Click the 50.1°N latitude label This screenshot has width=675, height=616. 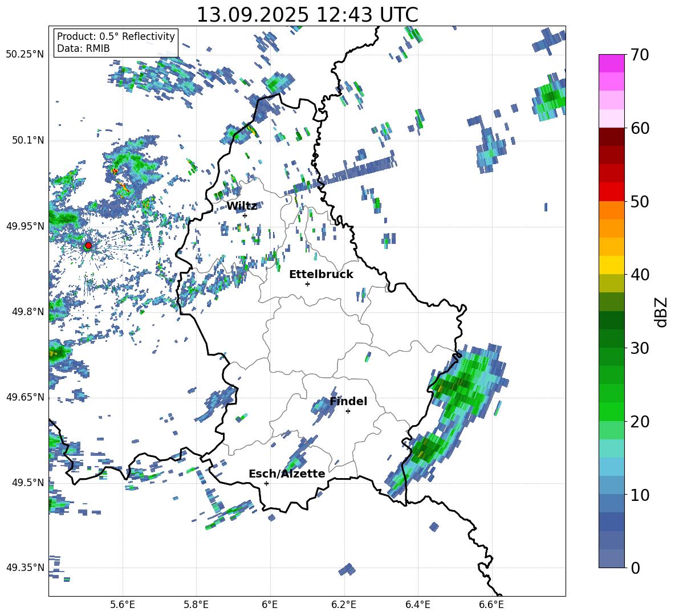(x=27, y=140)
